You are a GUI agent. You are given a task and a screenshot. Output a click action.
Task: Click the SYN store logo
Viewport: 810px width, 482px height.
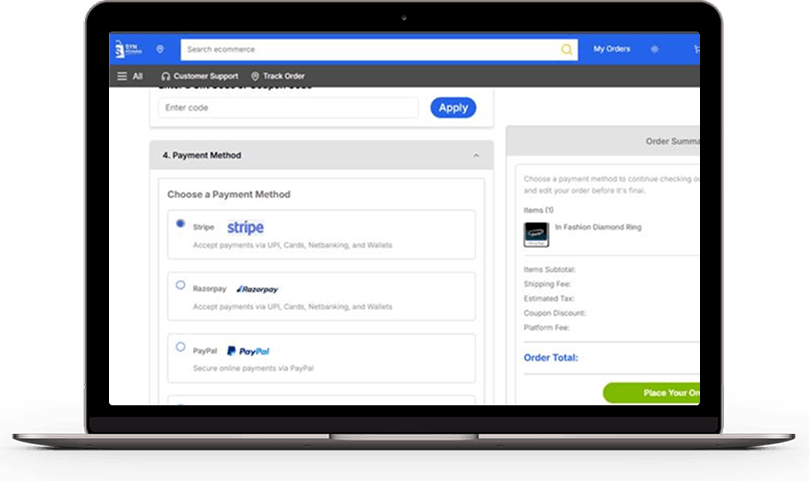[127, 49]
